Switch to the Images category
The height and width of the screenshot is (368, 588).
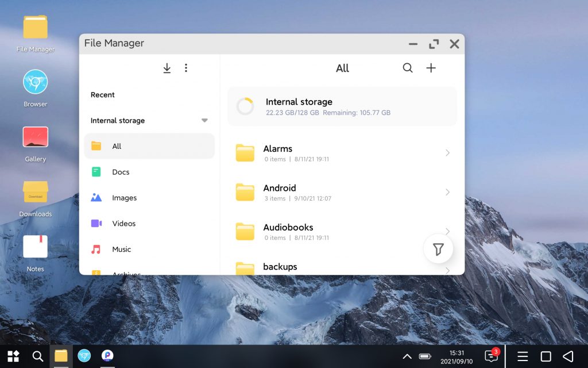[x=124, y=198]
